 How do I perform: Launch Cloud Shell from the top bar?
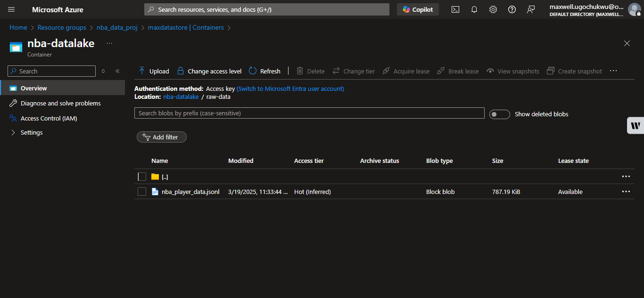click(x=455, y=9)
